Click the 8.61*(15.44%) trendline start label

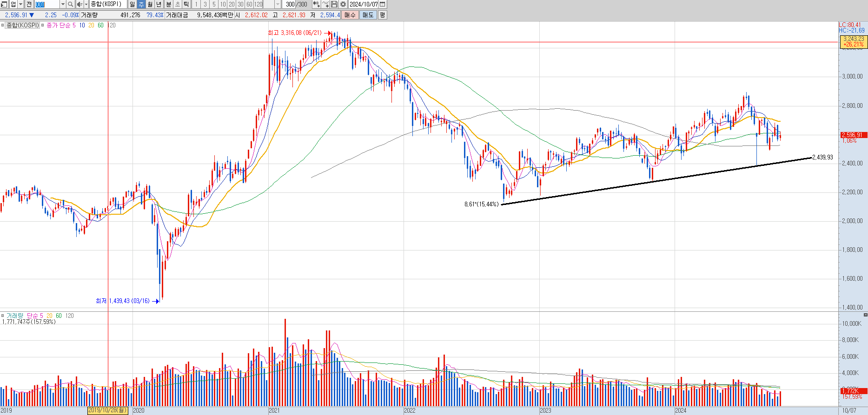(x=481, y=204)
